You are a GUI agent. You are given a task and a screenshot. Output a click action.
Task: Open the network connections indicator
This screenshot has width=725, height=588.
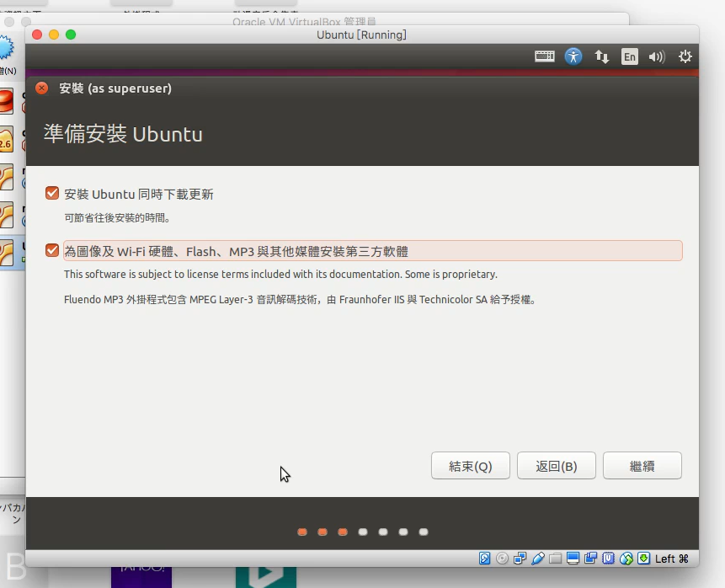[601, 56]
